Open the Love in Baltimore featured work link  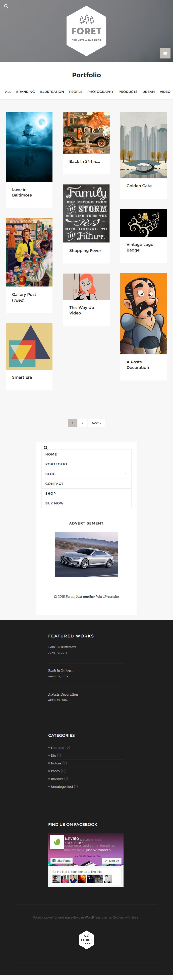pos(62,647)
